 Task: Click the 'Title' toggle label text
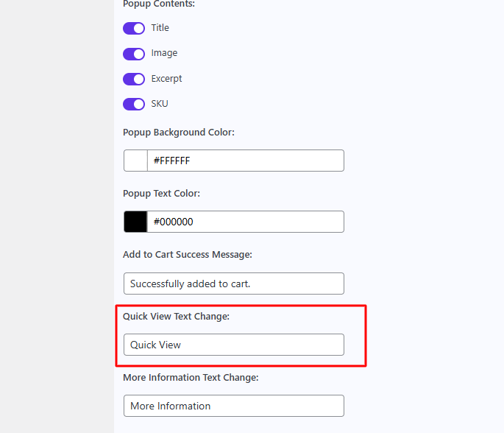tap(160, 28)
